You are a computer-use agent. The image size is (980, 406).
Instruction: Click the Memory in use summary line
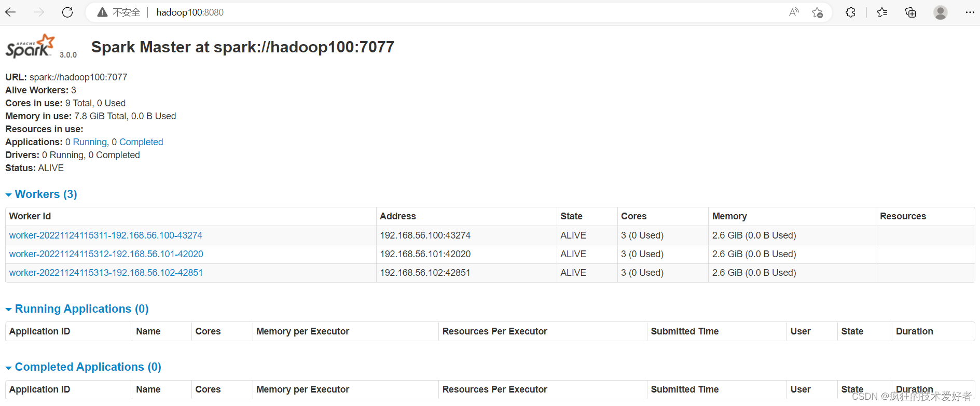[x=91, y=116]
